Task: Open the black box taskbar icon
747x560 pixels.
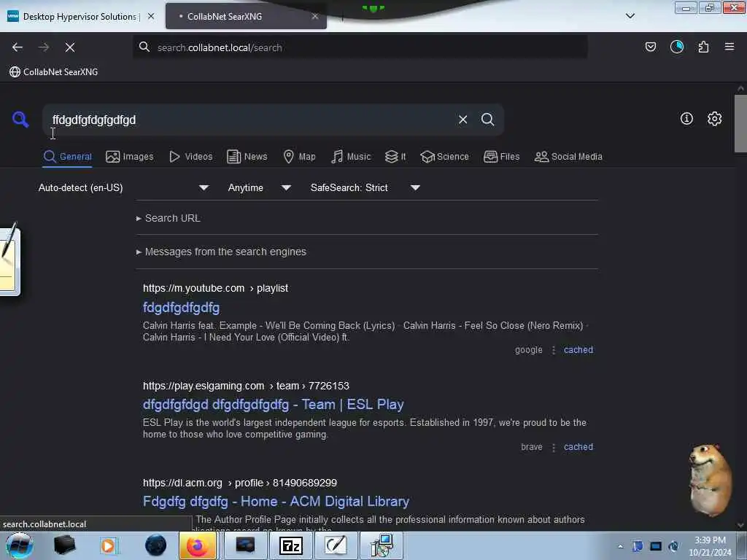Action: (x=64, y=545)
